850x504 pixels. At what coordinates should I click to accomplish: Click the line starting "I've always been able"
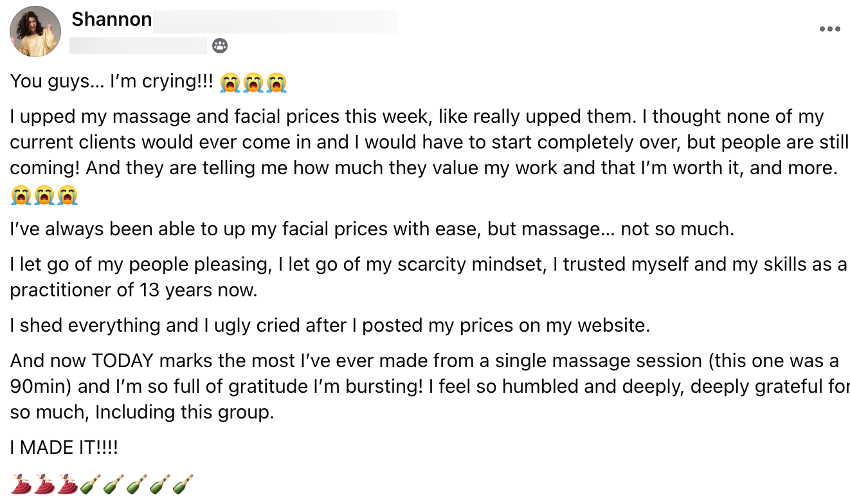click(x=372, y=229)
